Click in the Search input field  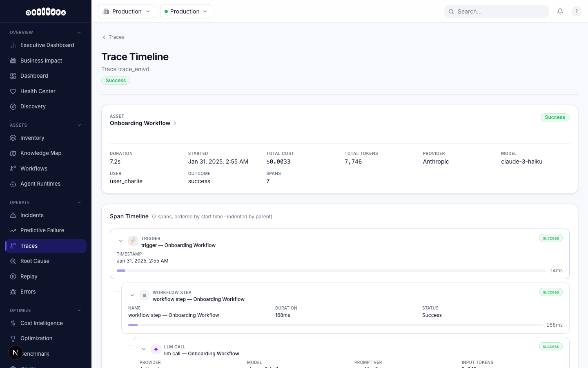497,11
